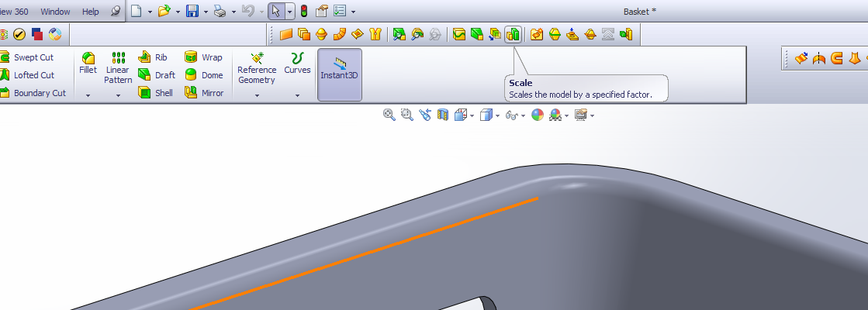Open the Save dropdown arrow
Screen dimensions: 868x310
click(206, 12)
